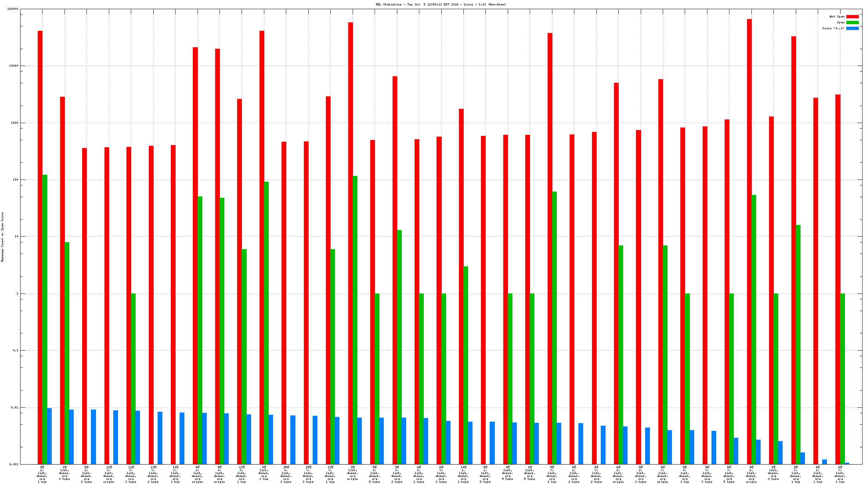Click the blue Score (0..1) legend swatch
The width and height of the screenshot is (868, 488).
(x=852, y=28)
